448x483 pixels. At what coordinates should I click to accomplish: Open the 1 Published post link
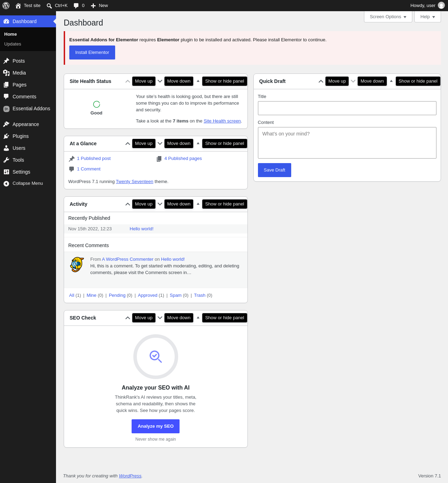point(94,159)
